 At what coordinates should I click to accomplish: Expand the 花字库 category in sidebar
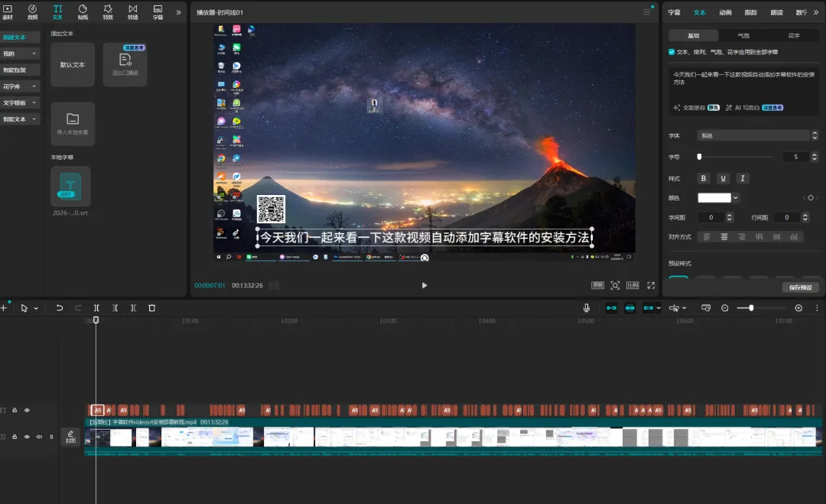coord(20,86)
